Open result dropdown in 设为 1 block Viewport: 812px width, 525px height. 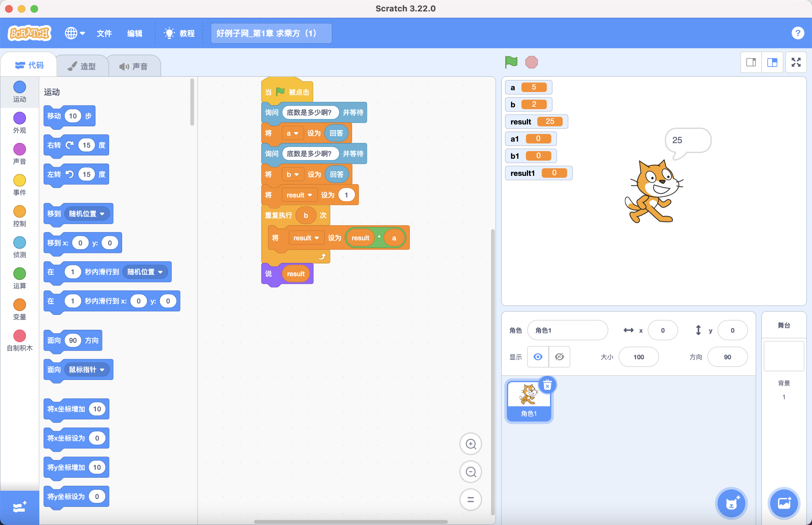(299, 195)
